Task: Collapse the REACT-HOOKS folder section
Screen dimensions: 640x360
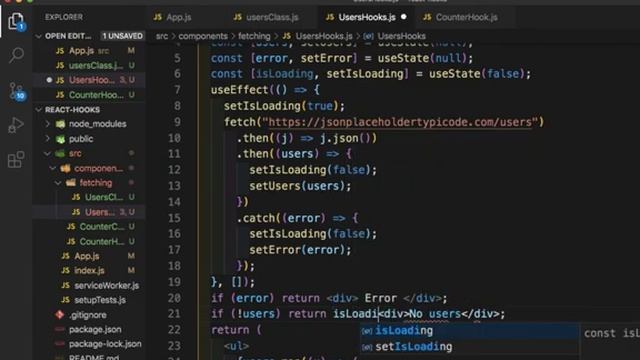Action: coord(39,110)
